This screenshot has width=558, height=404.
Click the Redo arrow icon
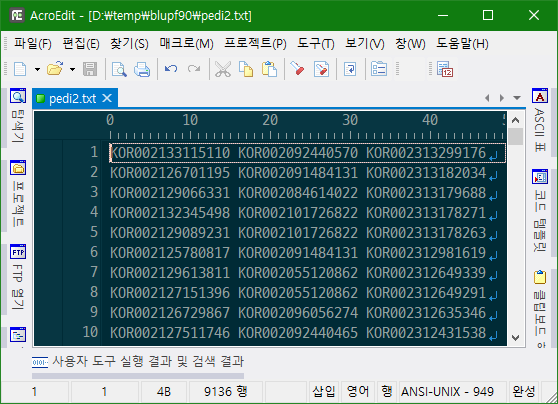(x=194, y=68)
